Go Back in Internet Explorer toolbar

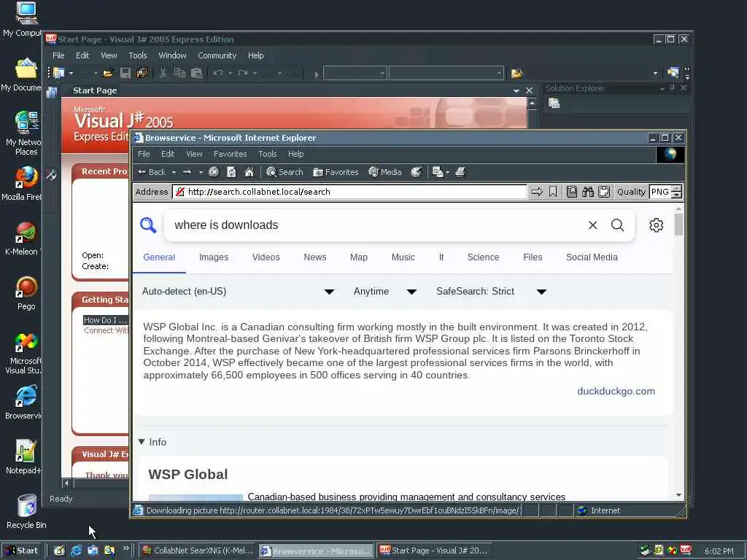coord(152,172)
